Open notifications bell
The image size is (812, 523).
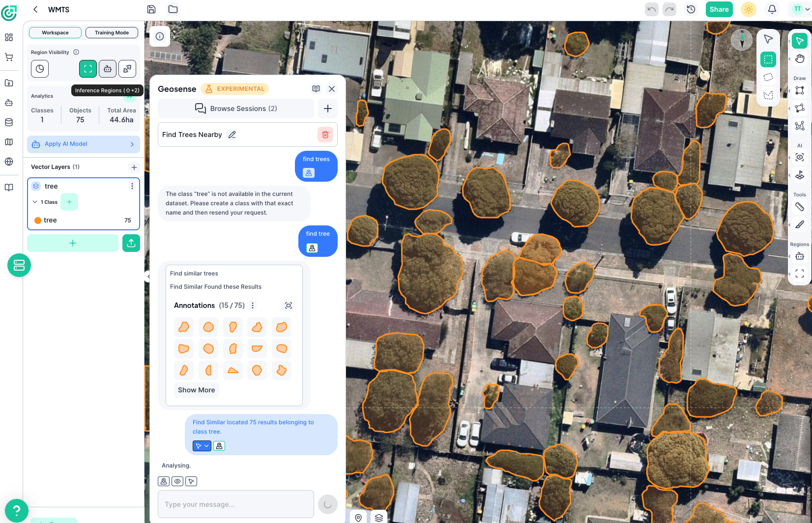tap(772, 9)
